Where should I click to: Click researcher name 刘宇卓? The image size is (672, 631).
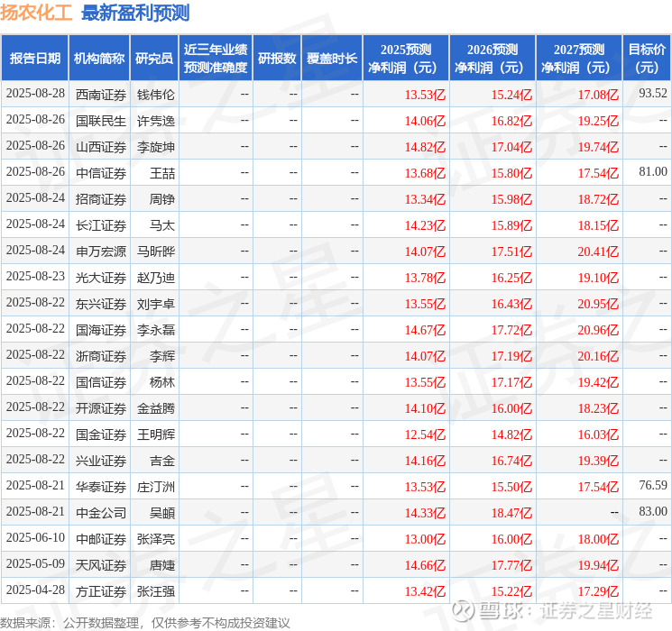click(155, 304)
